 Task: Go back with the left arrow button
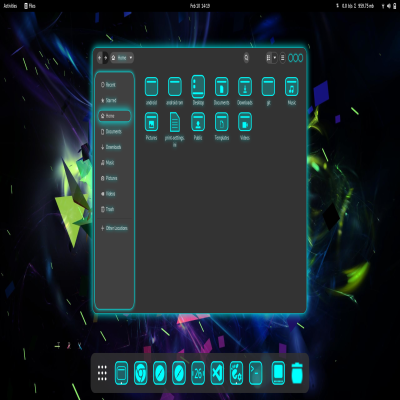pos(99,58)
